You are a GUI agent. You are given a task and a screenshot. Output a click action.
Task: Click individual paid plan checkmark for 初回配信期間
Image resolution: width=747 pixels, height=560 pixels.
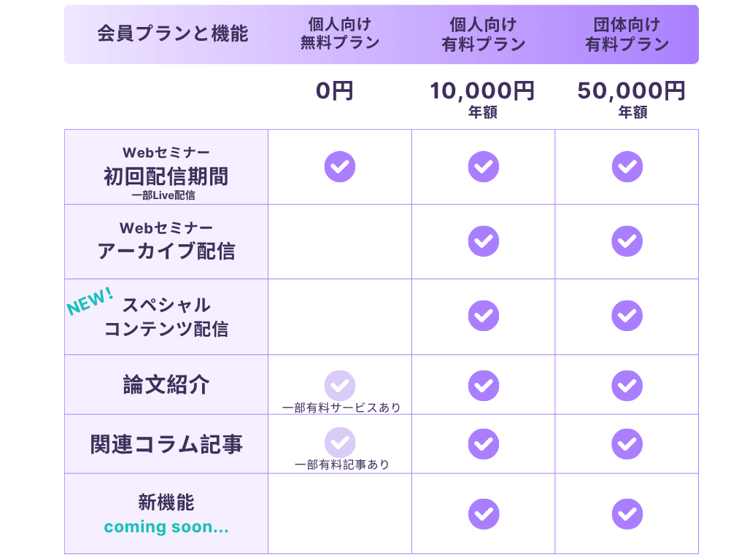(483, 167)
